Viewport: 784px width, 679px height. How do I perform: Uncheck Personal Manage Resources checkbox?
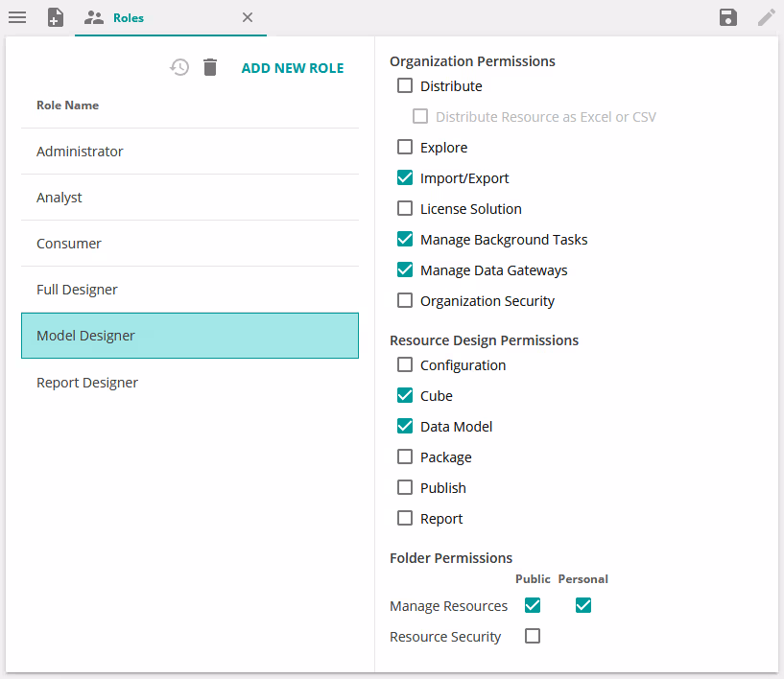click(x=583, y=605)
